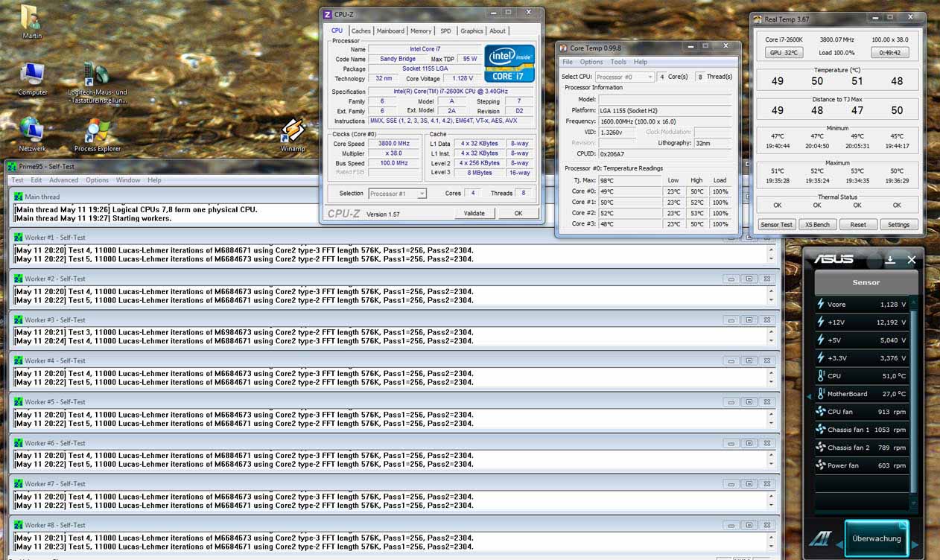The width and height of the screenshot is (940, 560).
Task: Select the CPU fan icon in ASUS panel
Action: point(821,411)
